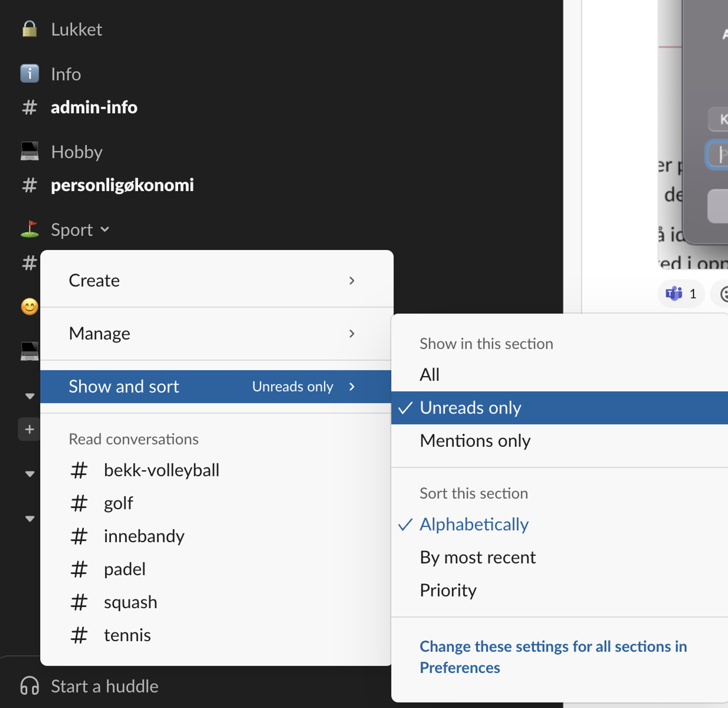The height and width of the screenshot is (708, 728).
Task: Click the Sport section golf flag icon
Action: (30, 230)
